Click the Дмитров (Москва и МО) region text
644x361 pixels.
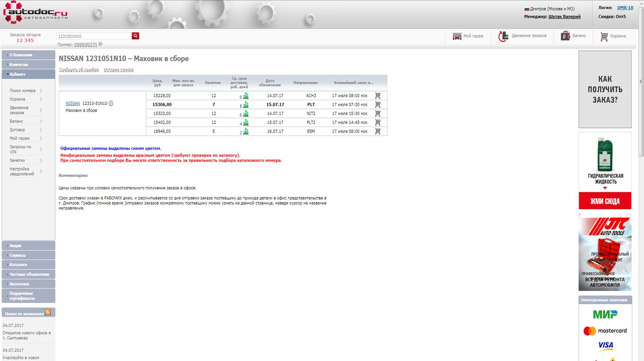point(552,9)
